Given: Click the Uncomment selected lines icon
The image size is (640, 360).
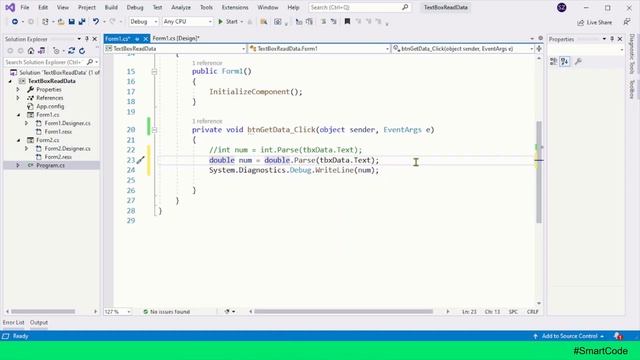Looking at the screenshot, I should click(333, 22).
